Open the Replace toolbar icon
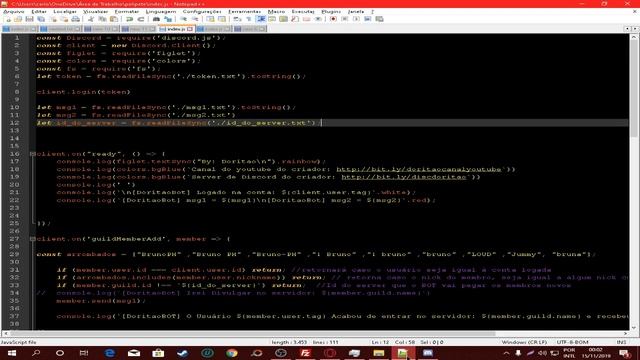Image resolution: width=640 pixels, height=360 pixels. coord(168,19)
